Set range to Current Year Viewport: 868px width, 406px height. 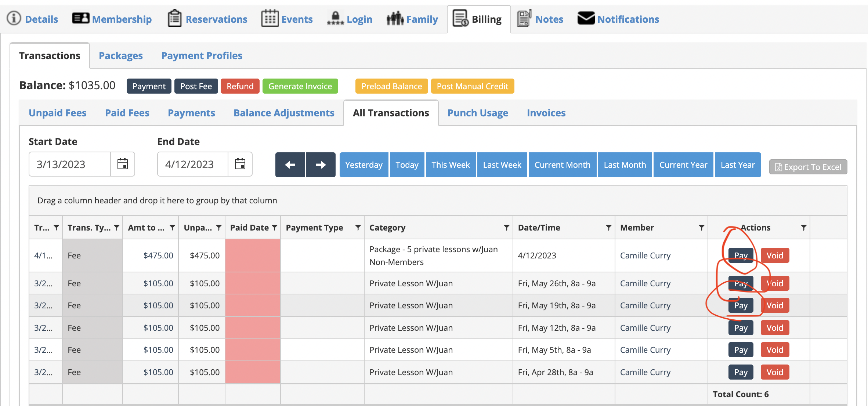[x=683, y=165]
